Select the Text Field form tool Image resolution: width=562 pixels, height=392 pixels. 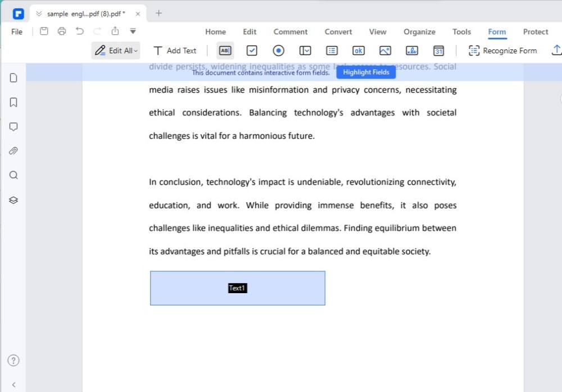tap(225, 51)
